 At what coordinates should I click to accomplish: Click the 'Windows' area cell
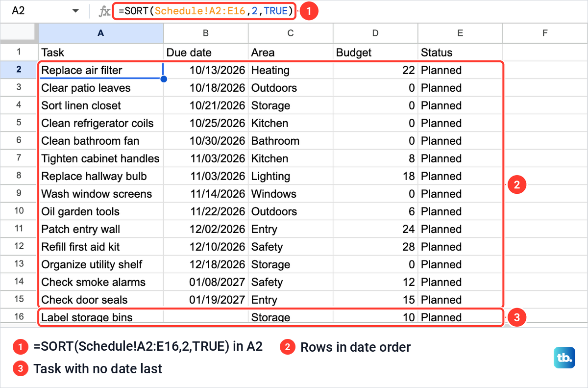[291, 194]
